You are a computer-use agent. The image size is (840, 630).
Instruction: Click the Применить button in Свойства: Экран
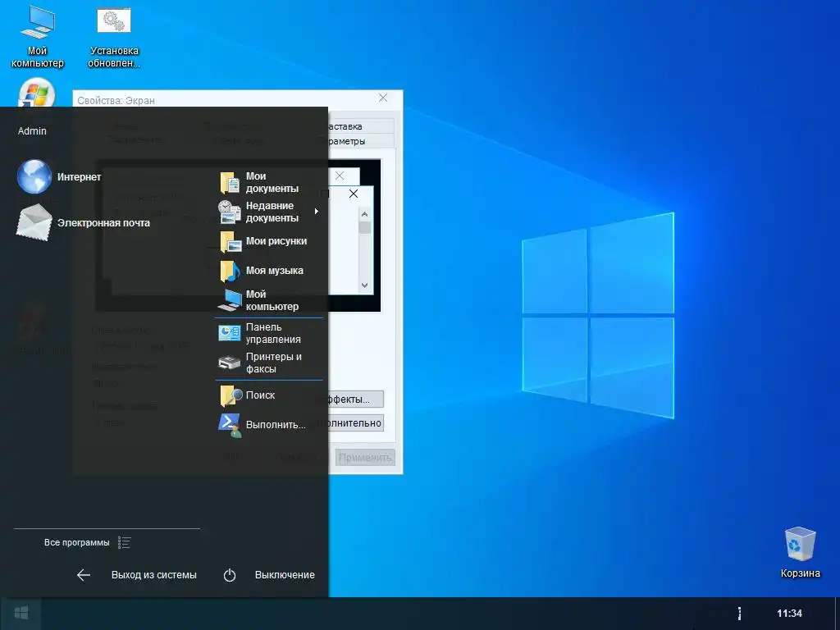pos(365,458)
